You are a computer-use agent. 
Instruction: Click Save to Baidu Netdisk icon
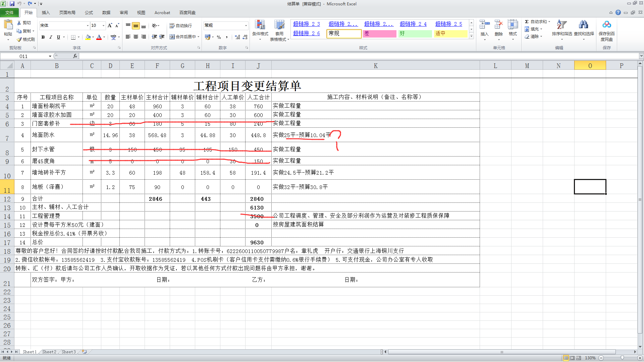606,25
